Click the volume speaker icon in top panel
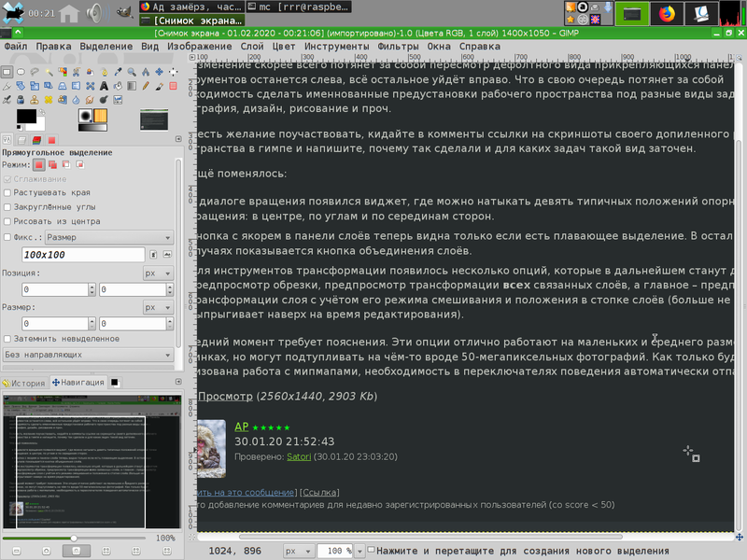Screen dimensions: 747x560 click(x=96, y=13)
